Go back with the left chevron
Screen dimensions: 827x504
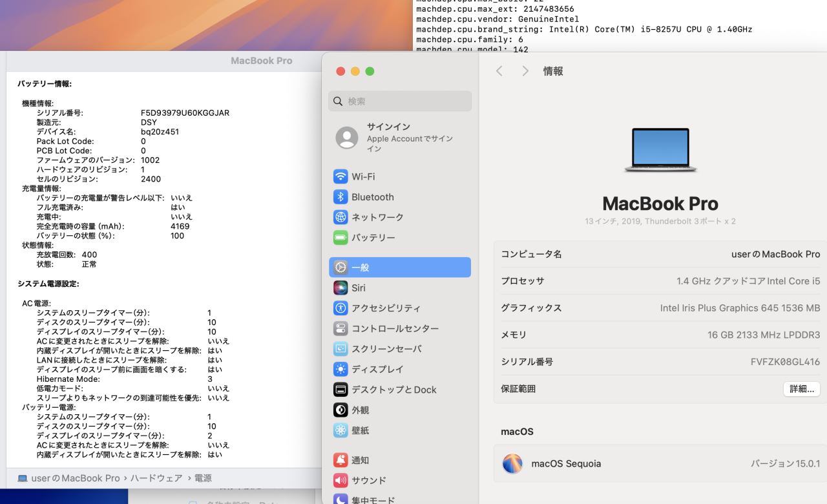coord(499,71)
